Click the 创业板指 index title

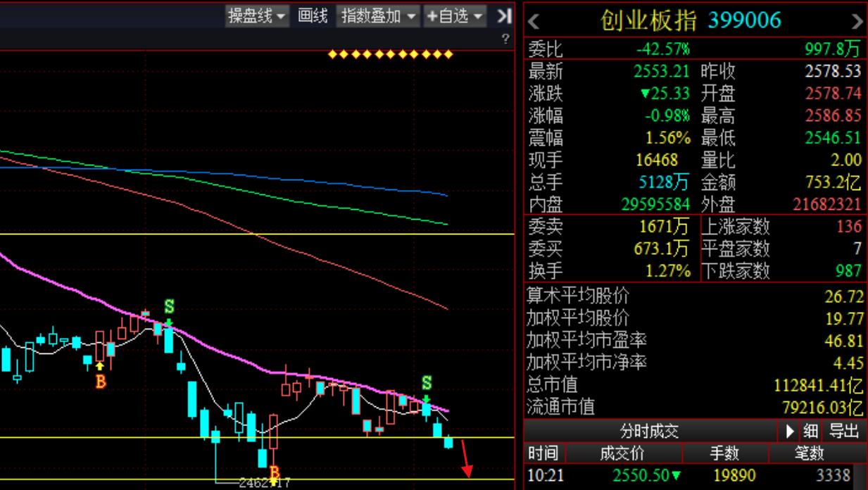point(648,20)
